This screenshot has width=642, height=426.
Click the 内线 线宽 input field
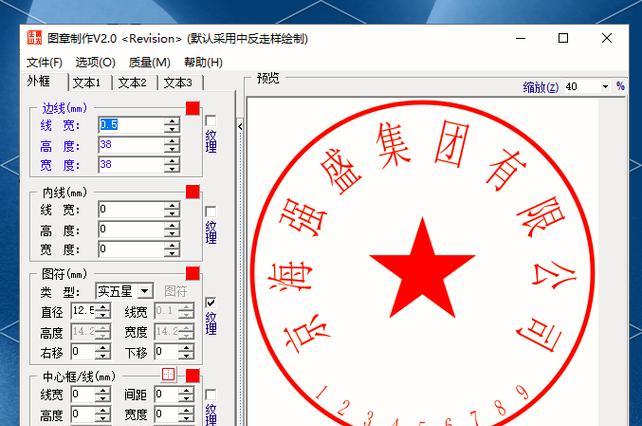point(131,209)
